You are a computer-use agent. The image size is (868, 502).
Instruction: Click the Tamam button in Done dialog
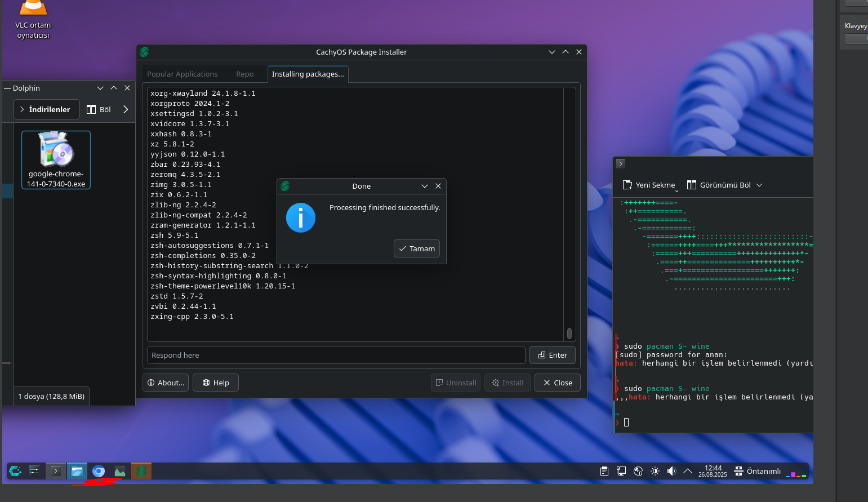point(417,248)
